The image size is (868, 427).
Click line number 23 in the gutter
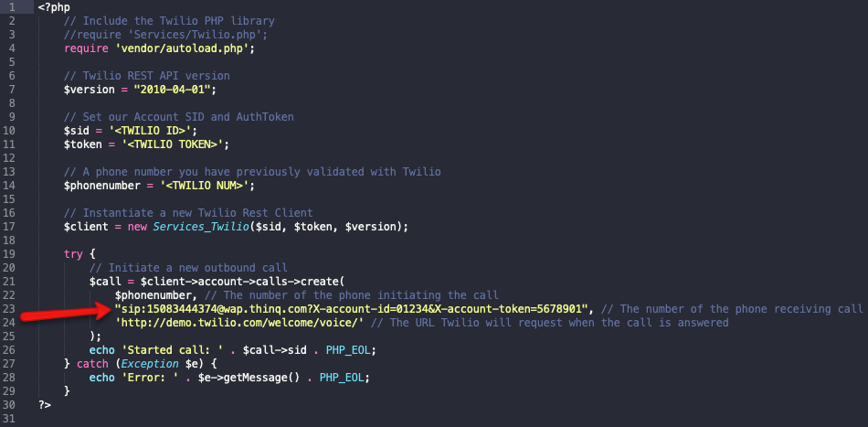[9, 308]
